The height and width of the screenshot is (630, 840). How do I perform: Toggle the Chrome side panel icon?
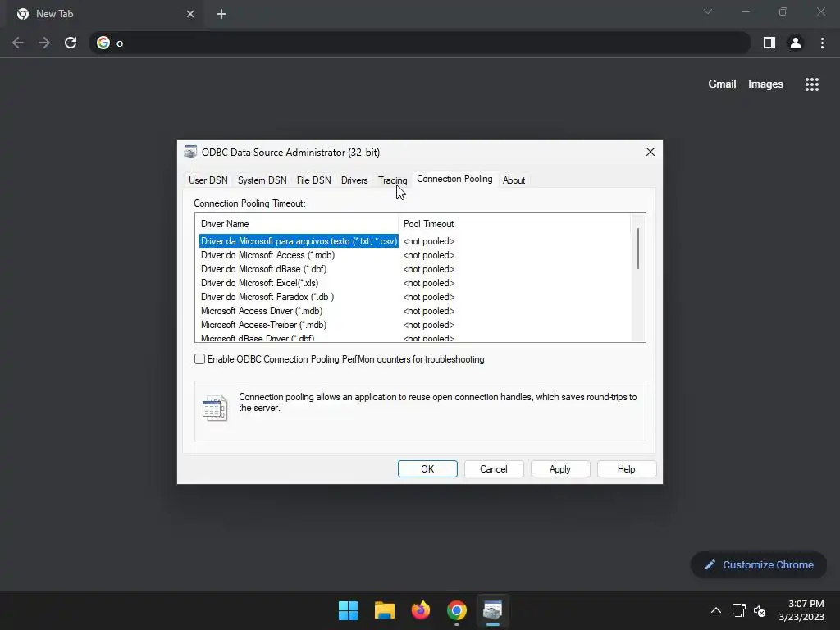tap(769, 43)
